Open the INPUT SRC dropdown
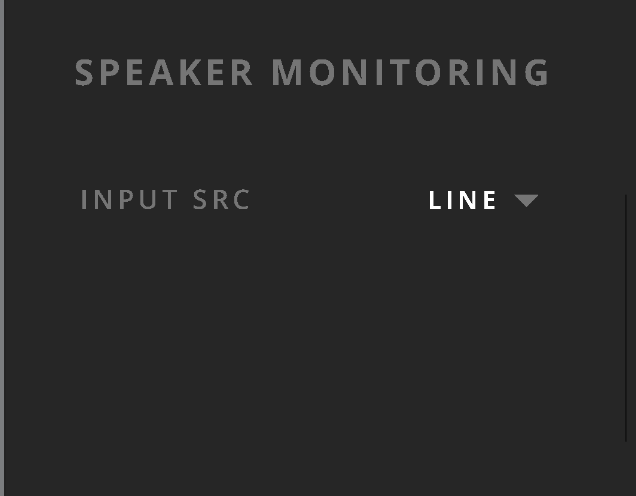636x496 pixels. click(483, 200)
